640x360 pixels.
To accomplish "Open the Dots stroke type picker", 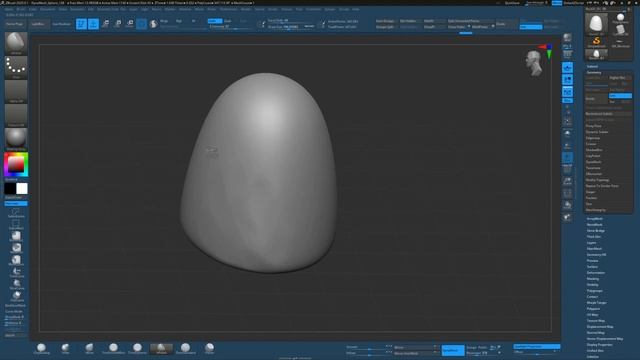I will tap(16, 67).
